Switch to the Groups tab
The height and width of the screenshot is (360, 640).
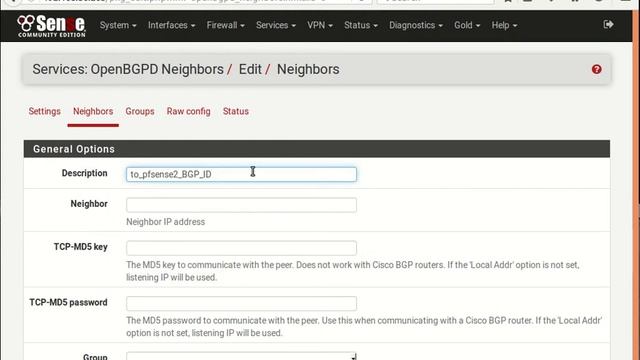tap(140, 111)
